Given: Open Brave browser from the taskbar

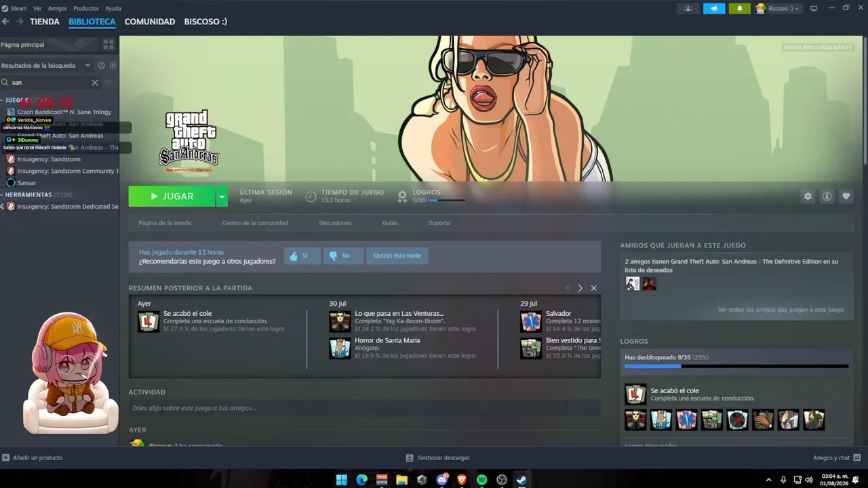Looking at the screenshot, I should [462, 480].
